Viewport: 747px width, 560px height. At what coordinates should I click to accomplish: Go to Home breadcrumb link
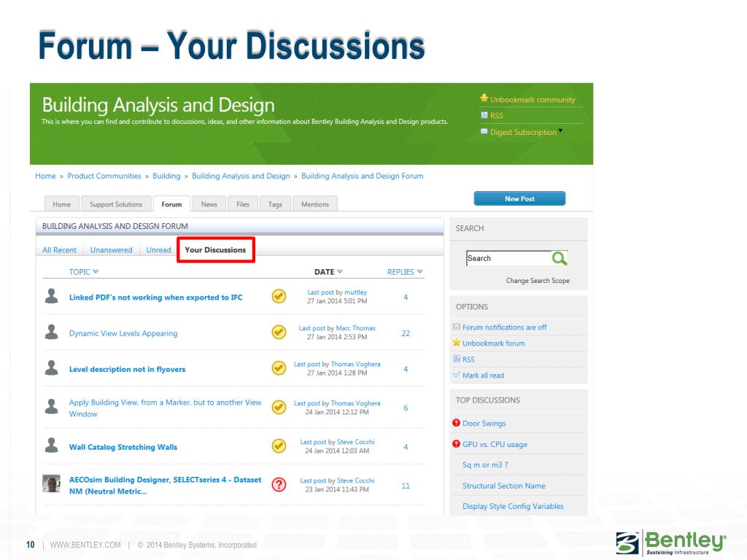[x=45, y=176]
